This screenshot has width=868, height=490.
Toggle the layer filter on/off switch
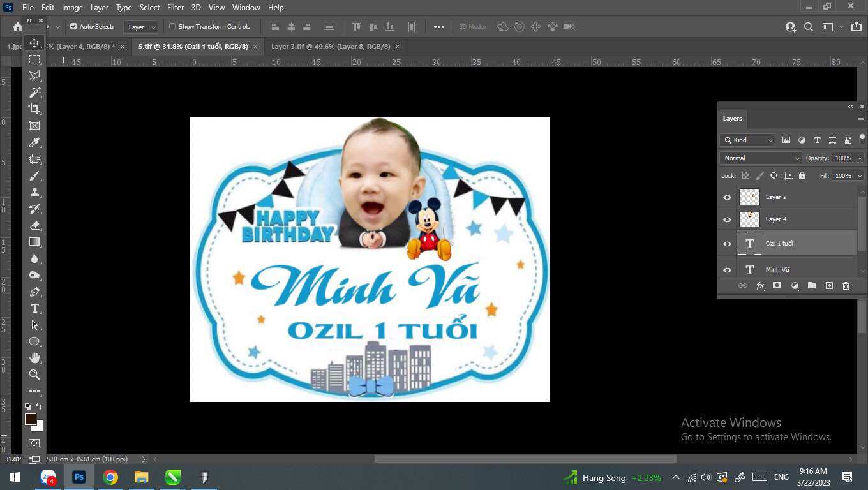[862, 139]
